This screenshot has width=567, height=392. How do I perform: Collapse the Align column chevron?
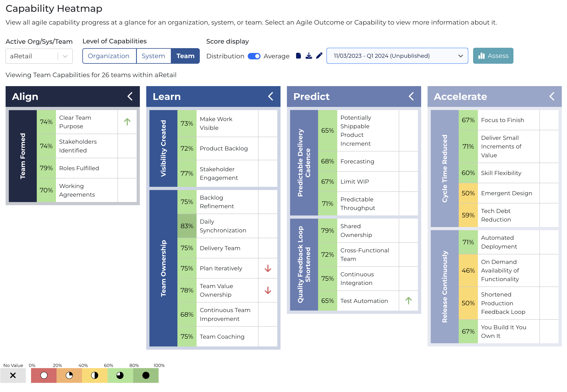[x=130, y=96]
